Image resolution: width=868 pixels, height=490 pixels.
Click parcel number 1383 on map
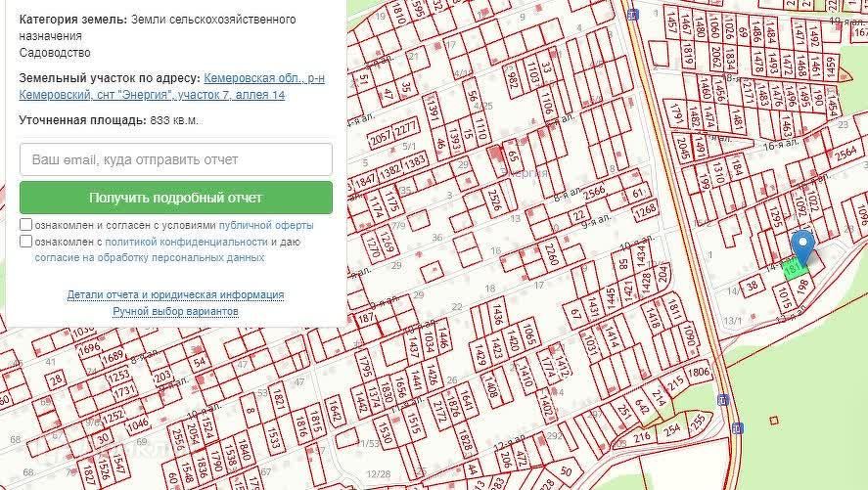(x=415, y=162)
